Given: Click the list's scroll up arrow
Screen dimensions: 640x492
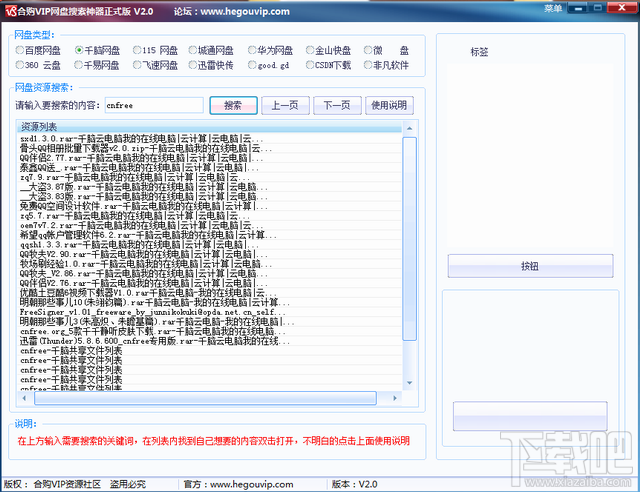Looking at the screenshot, I should [409, 129].
